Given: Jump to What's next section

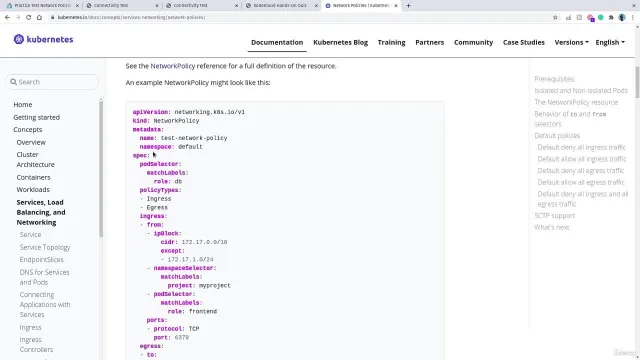Looking at the screenshot, I should tap(551, 227).
